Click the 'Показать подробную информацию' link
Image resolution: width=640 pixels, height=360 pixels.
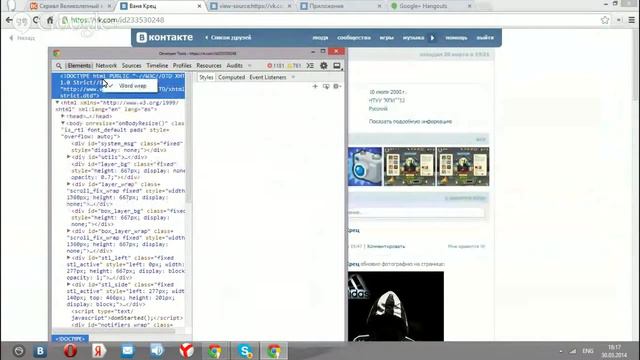[x=410, y=122]
